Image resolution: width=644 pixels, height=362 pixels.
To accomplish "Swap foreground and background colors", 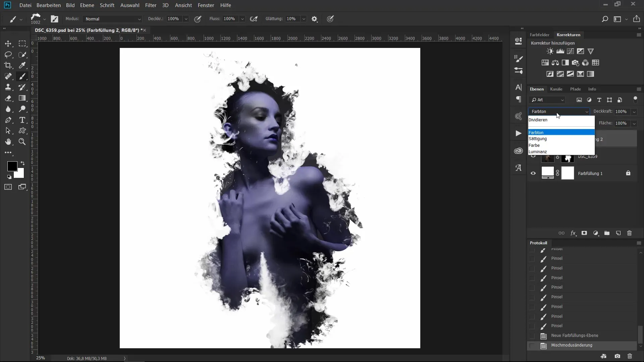I will tap(22, 163).
